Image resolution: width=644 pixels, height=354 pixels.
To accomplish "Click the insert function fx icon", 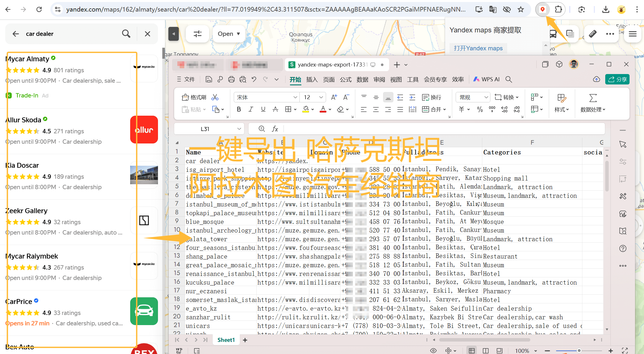I will (x=275, y=129).
